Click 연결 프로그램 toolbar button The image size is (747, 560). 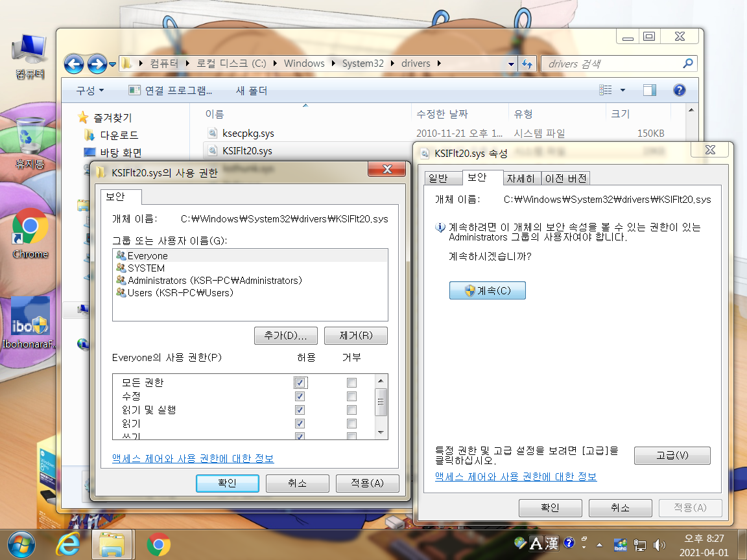pyautogui.click(x=171, y=91)
